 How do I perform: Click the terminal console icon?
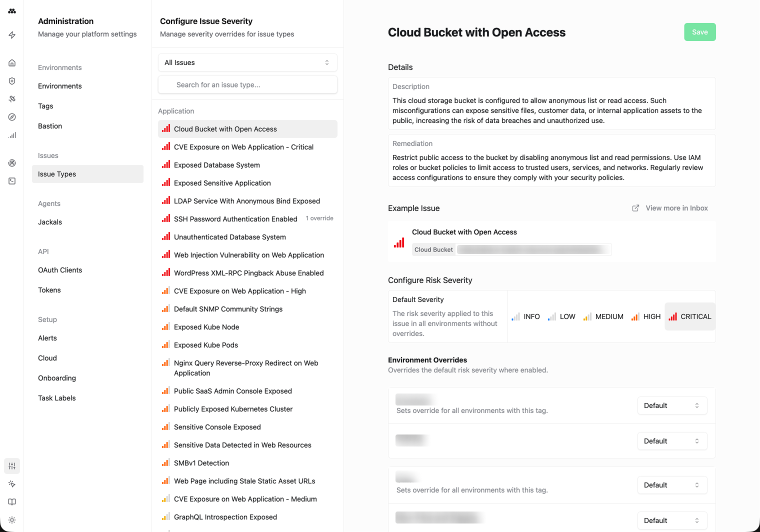[x=12, y=181]
